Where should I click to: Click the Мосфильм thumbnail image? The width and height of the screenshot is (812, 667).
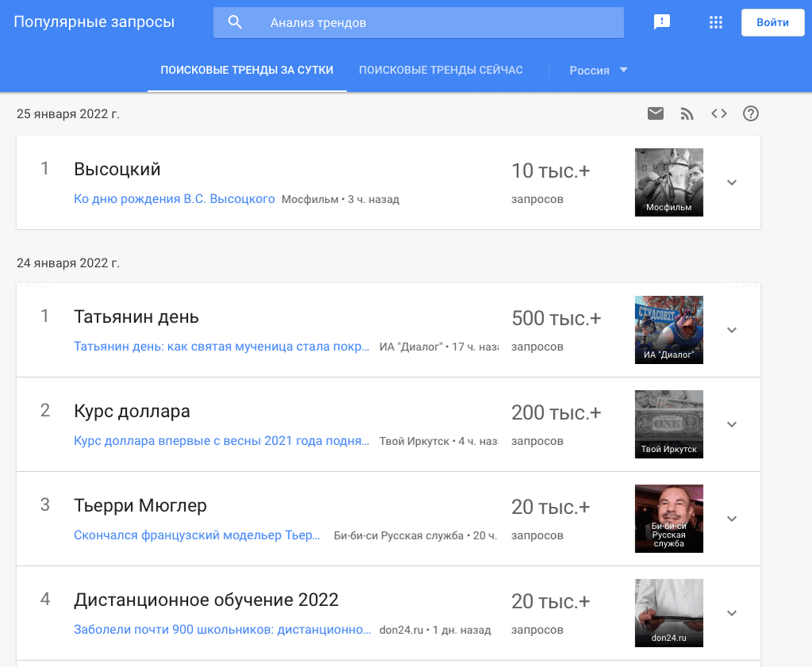pos(669,182)
